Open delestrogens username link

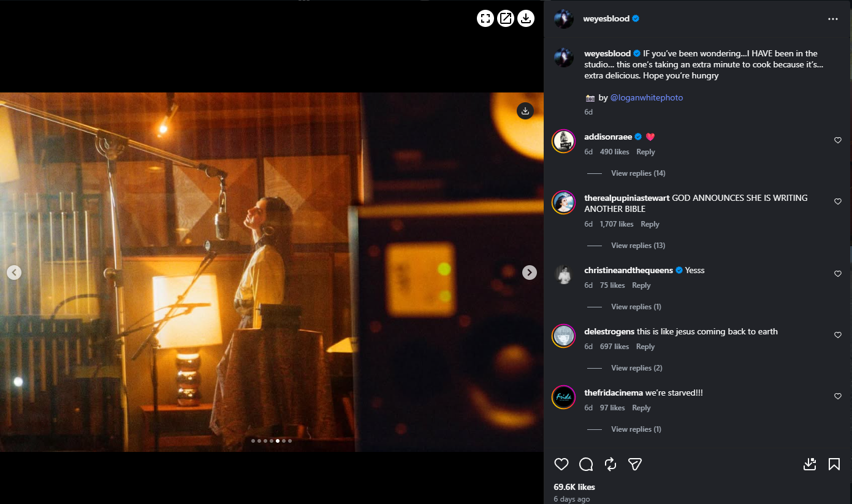609,332
